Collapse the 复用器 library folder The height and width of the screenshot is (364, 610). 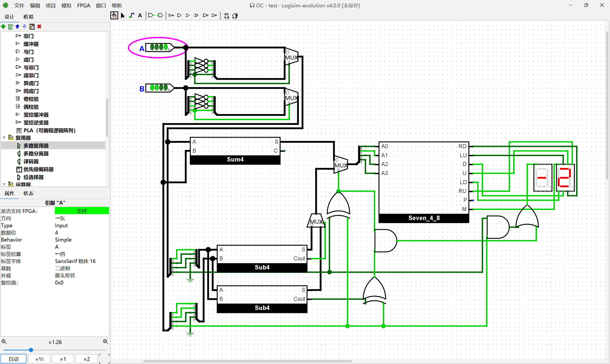pos(4,138)
